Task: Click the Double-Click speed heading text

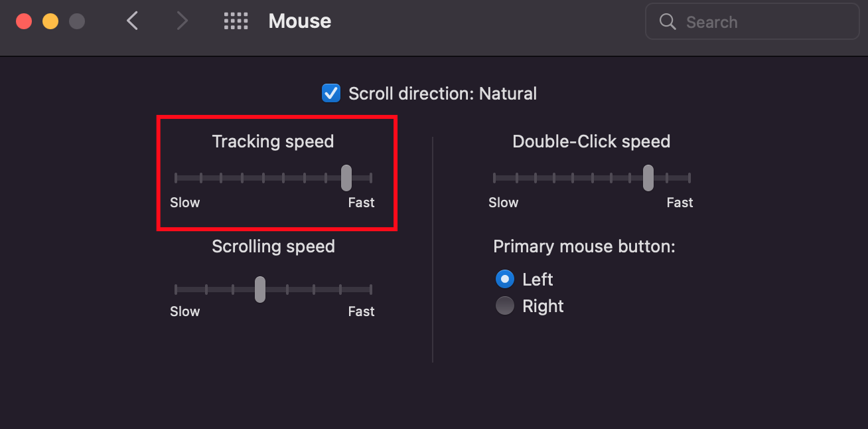Action: click(591, 141)
